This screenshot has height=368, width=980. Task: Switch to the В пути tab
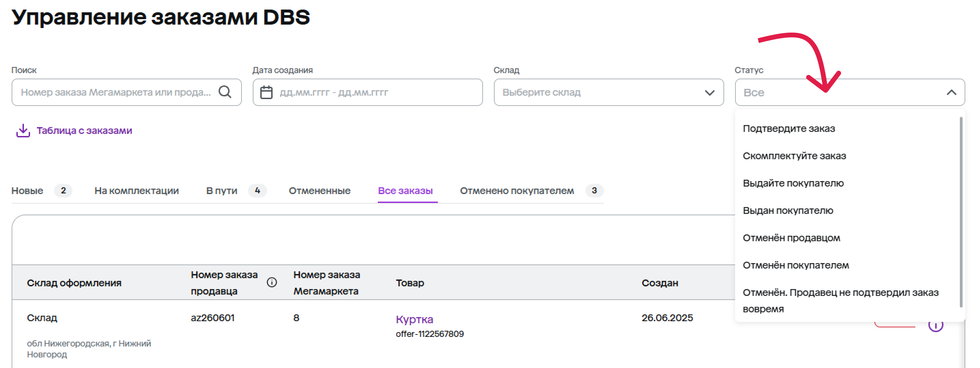coord(221,191)
